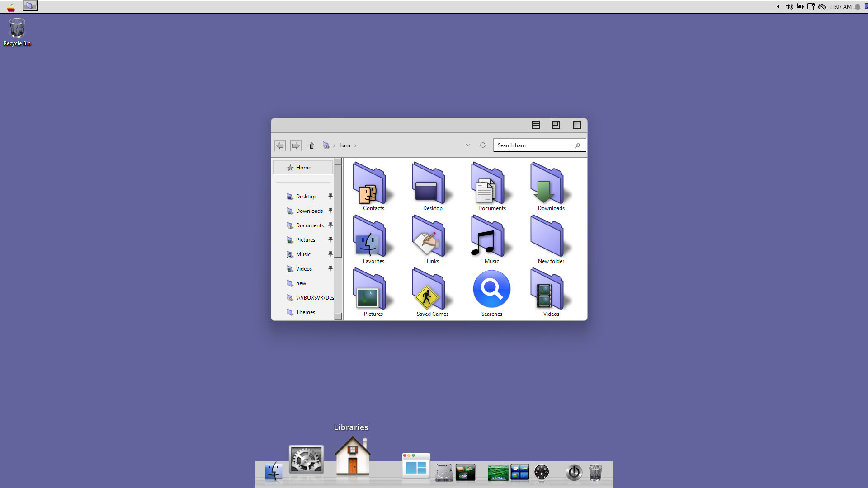
Task: Select ham in the breadcrumb path
Action: (x=345, y=145)
